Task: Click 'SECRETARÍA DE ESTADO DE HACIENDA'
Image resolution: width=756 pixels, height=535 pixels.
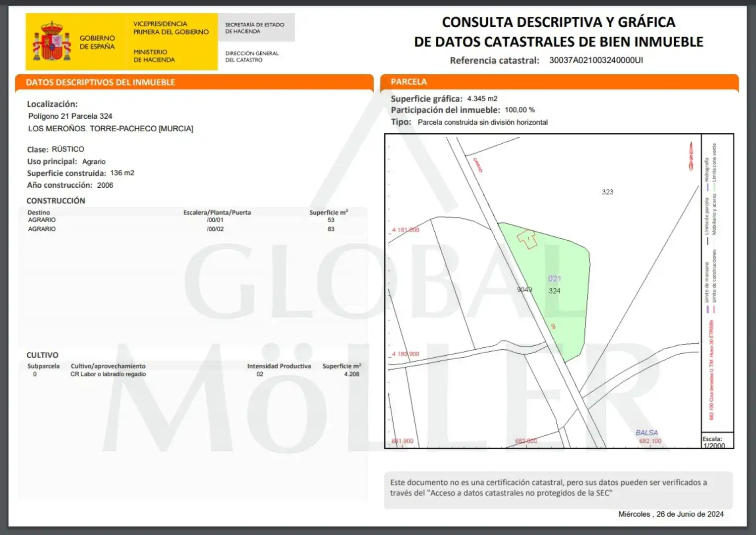Action: [x=255, y=28]
